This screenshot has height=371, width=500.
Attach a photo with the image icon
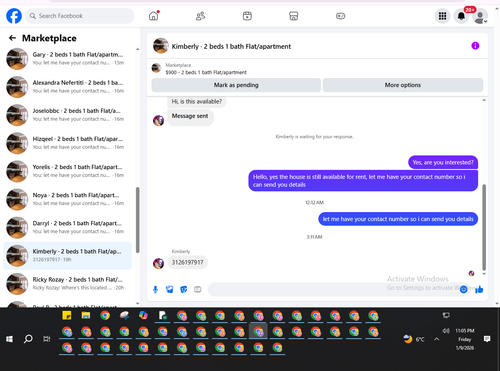tap(170, 289)
